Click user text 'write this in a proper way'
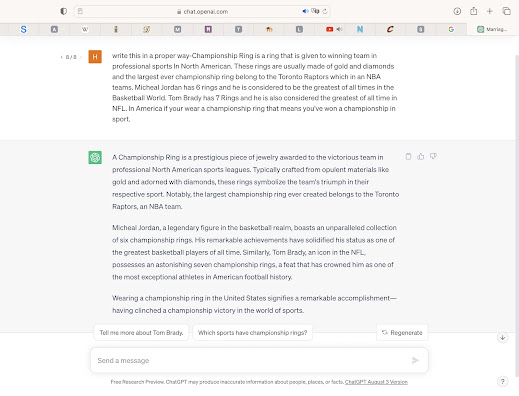Image resolution: width=519 pixels, height=396 pixels. [x=150, y=56]
